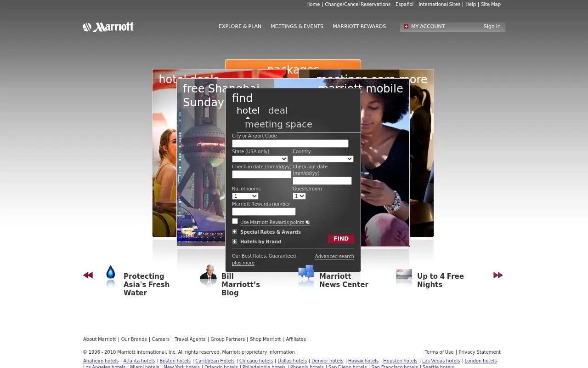Click the Sign In link
Viewport: 588px width, 368px height.
[x=492, y=26]
